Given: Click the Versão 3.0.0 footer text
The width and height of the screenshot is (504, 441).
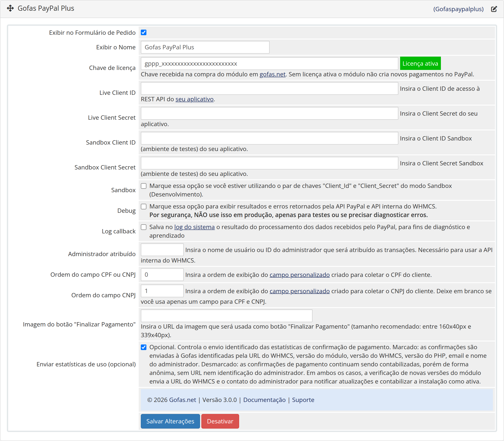Looking at the screenshot, I should tap(219, 400).
